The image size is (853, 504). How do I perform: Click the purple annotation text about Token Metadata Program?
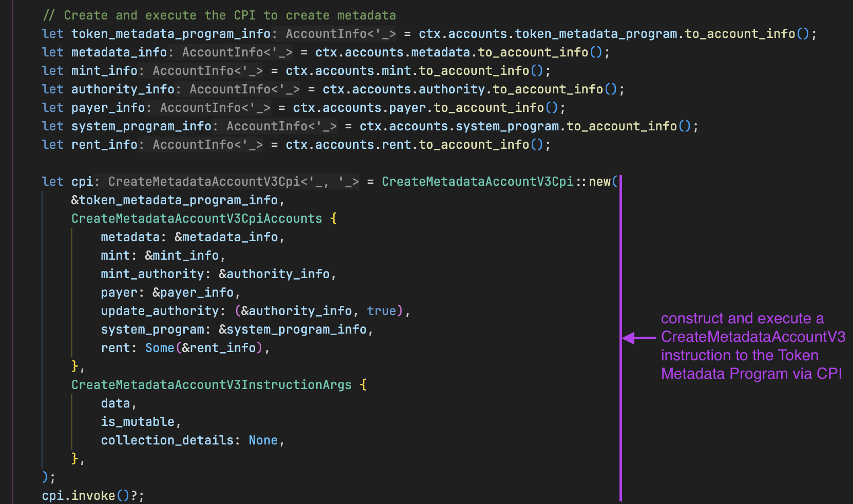click(x=752, y=346)
